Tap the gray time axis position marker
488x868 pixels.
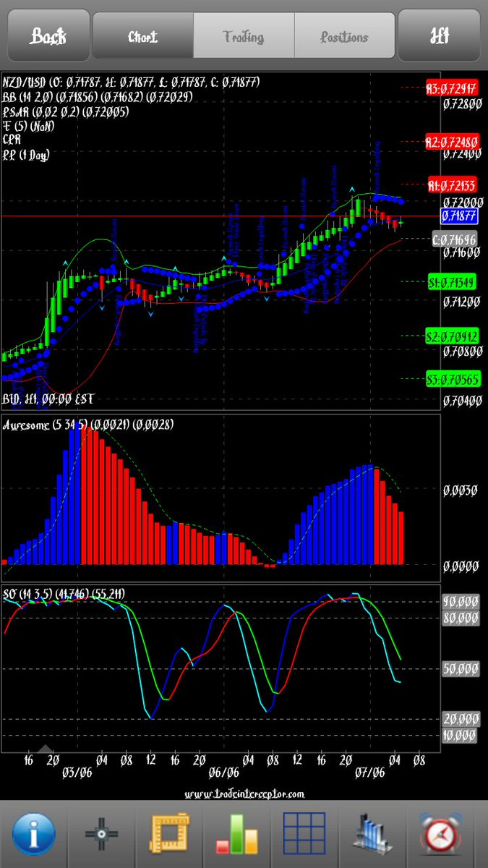pyautogui.click(x=46, y=749)
